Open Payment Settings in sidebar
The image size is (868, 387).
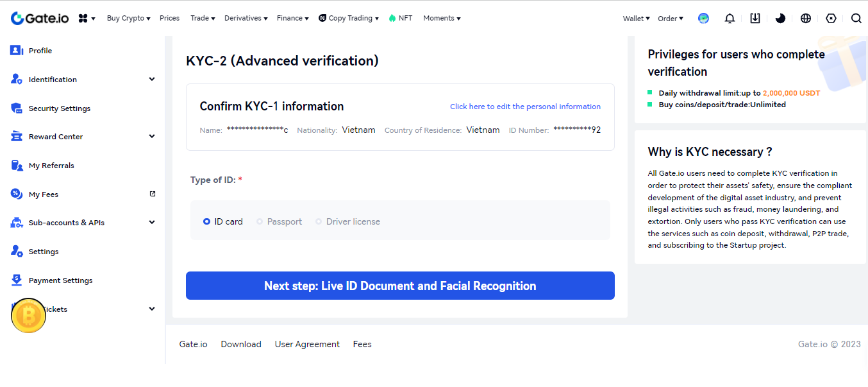tap(60, 280)
